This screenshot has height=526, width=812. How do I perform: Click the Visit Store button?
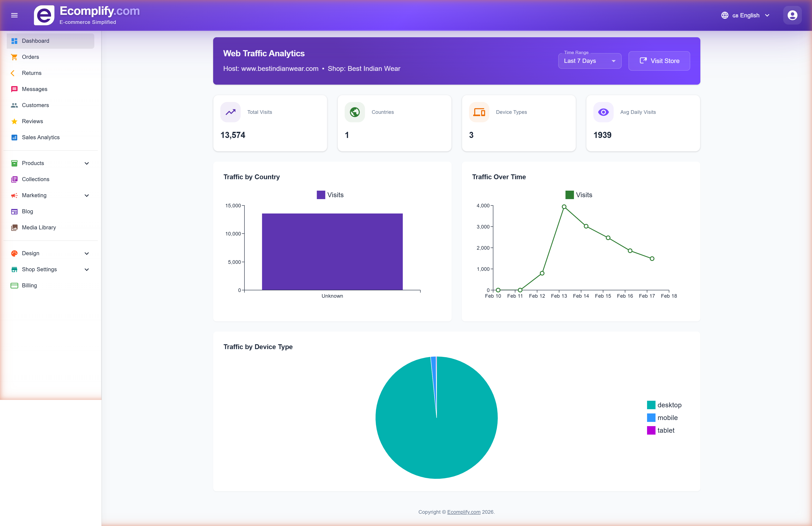click(659, 61)
